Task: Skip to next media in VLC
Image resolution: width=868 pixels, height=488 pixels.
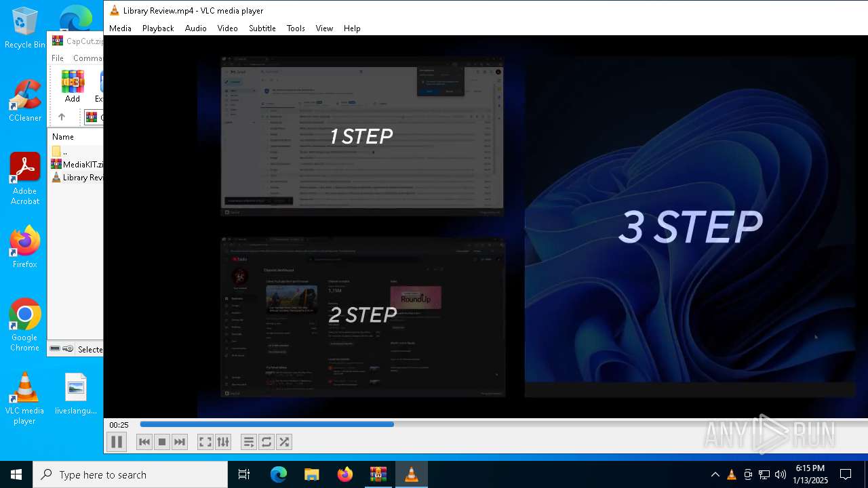Action: 180,442
